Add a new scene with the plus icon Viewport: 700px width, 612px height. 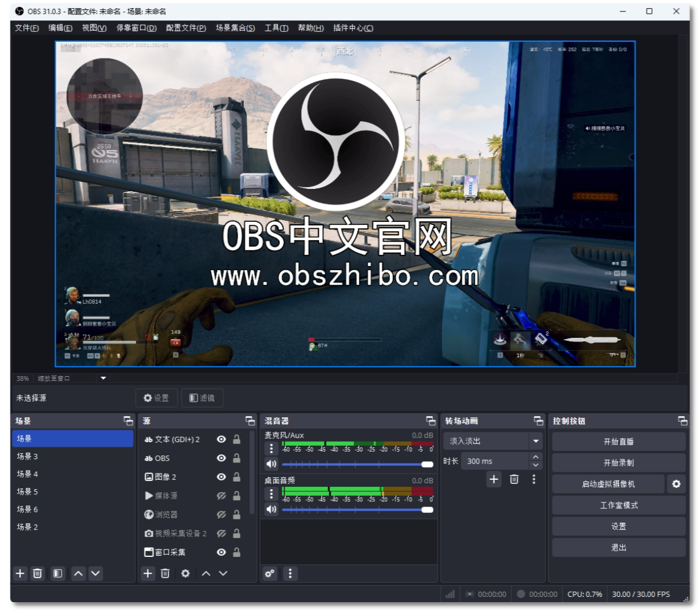20,573
